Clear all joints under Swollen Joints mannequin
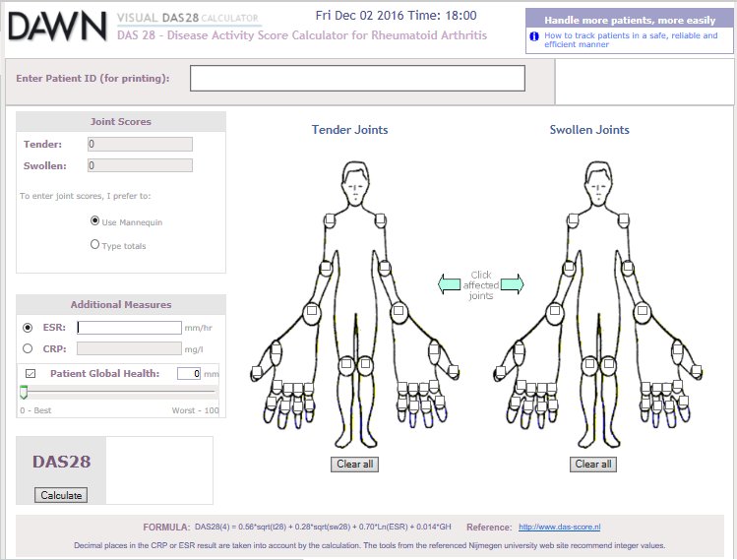 pyautogui.click(x=593, y=465)
